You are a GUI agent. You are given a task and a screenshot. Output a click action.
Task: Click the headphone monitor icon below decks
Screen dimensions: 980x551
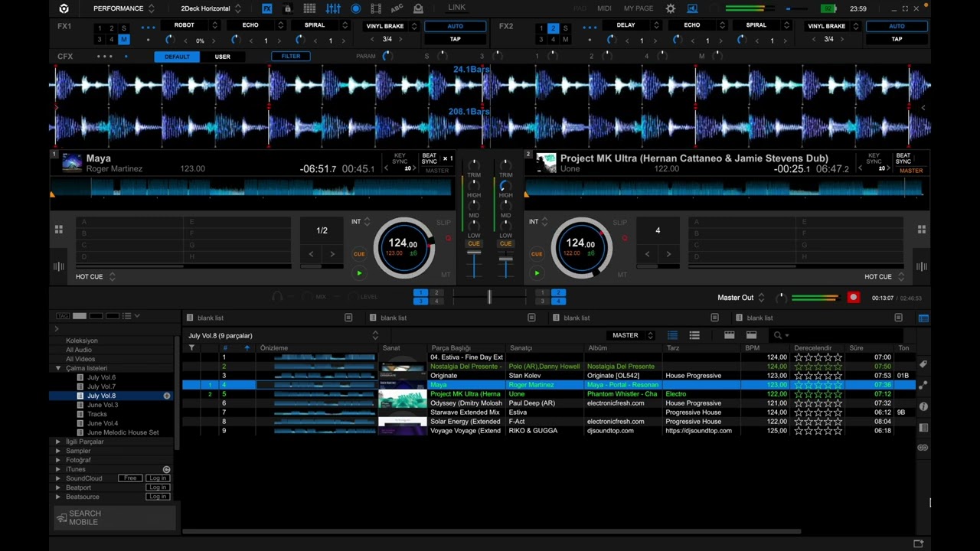pos(277,297)
